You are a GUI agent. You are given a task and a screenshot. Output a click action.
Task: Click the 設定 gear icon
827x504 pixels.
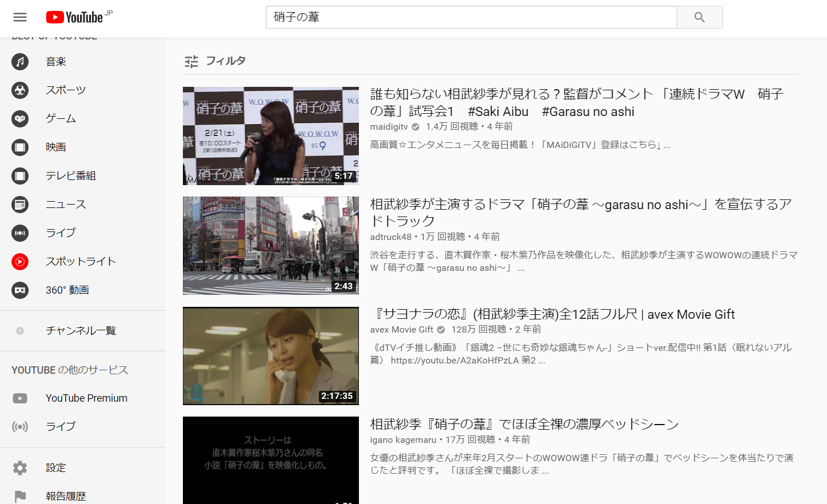click(20, 468)
